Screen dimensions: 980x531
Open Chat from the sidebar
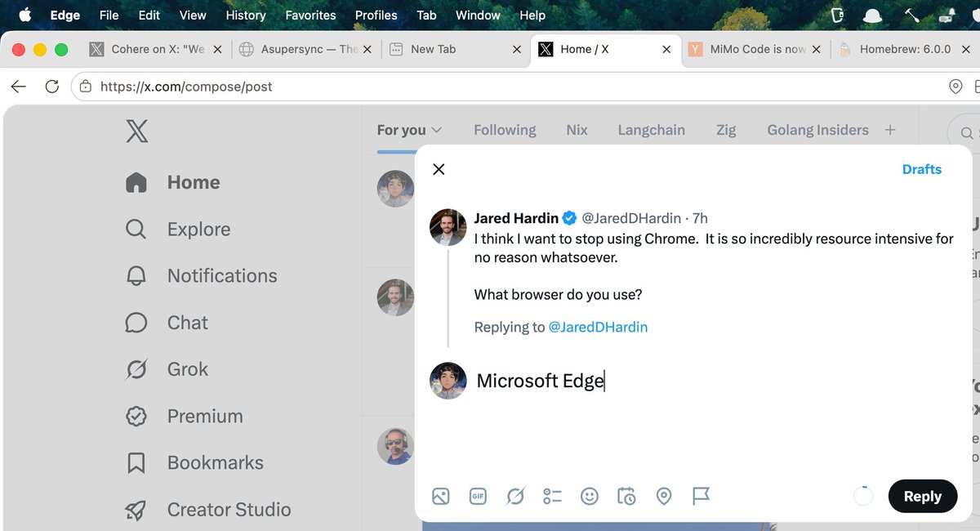tap(167, 323)
